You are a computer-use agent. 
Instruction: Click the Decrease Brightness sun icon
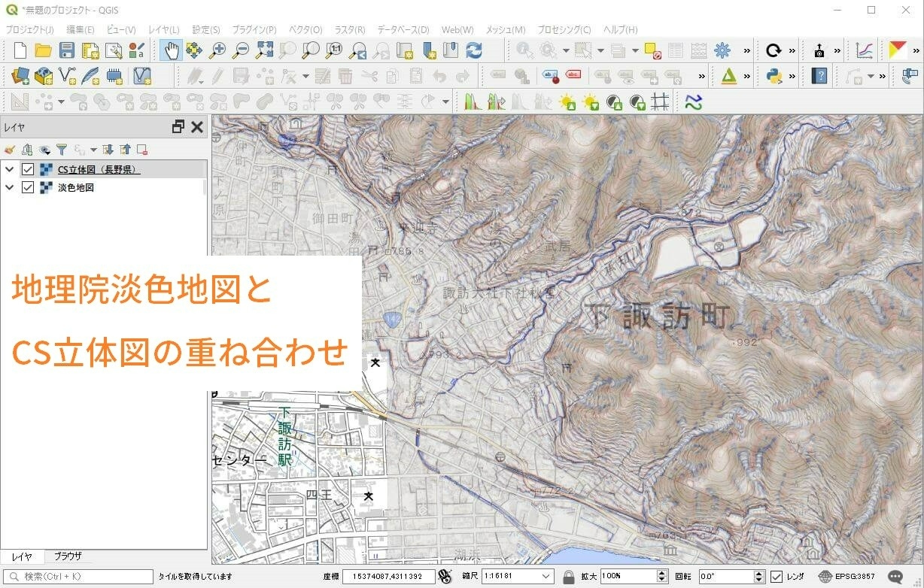click(591, 102)
